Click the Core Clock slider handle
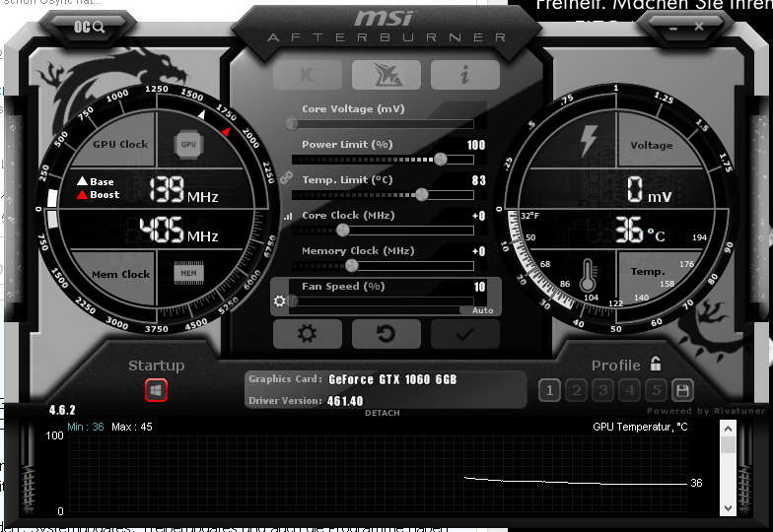 pos(343,231)
